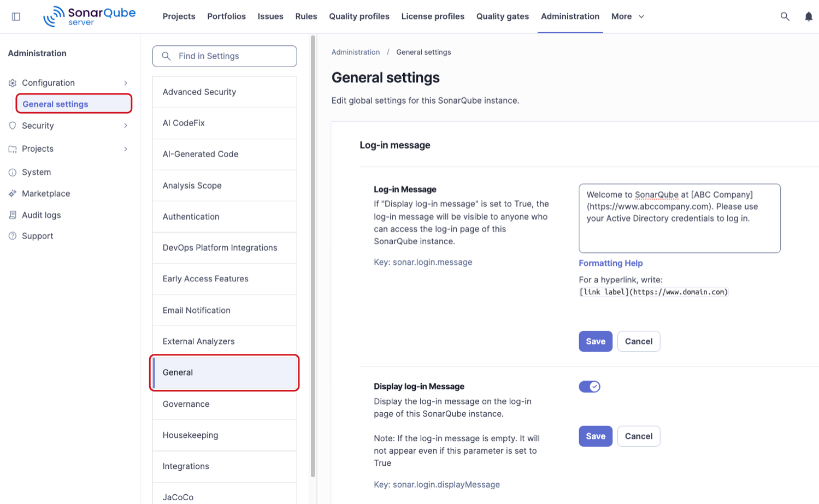Select Integrations settings category
The image size is (819, 504).
pos(225,466)
